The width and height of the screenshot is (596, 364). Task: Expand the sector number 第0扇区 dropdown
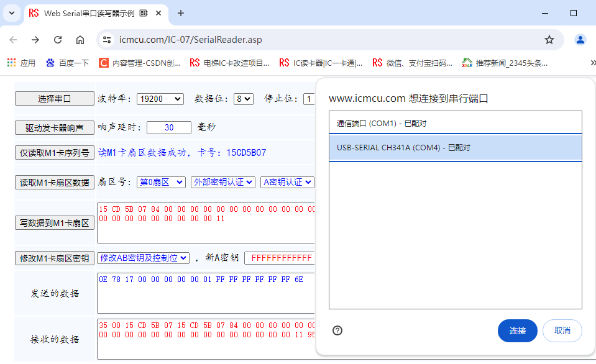click(x=160, y=182)
